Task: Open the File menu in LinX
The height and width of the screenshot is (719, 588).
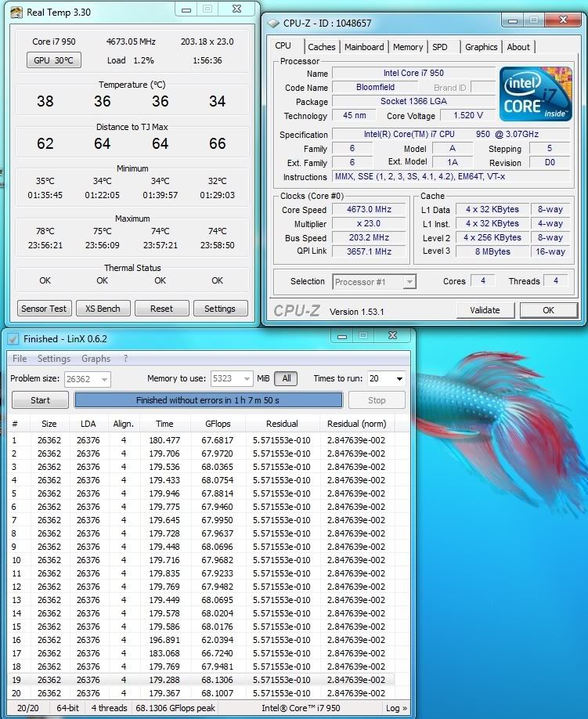Action: point(20,359)
